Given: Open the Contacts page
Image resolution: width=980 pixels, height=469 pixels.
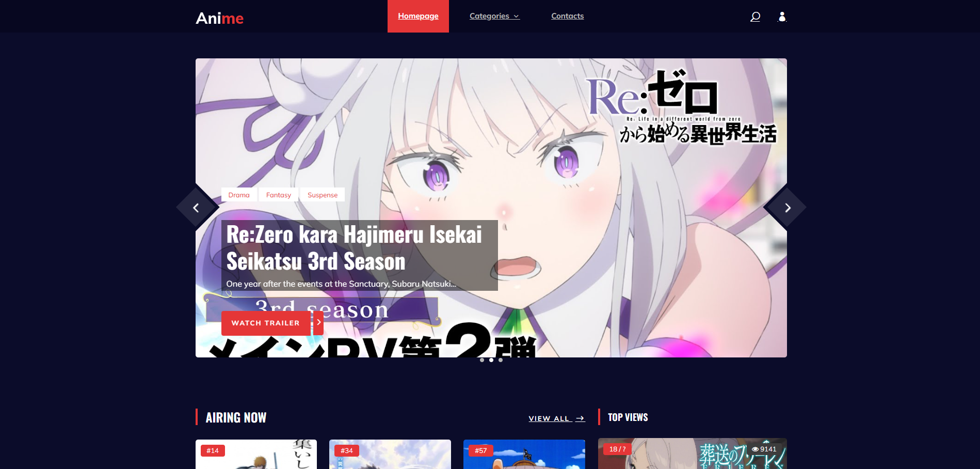Looking at the screenshot, I should [567, 16].
